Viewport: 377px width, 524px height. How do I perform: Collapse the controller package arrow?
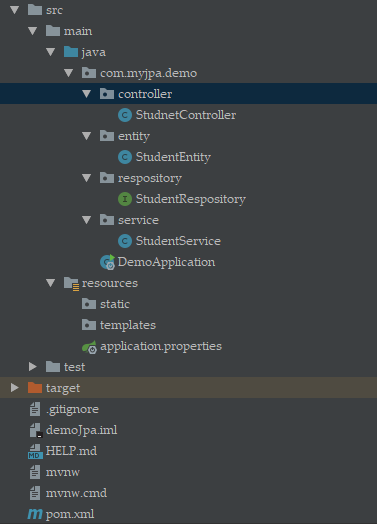[87, 94]
